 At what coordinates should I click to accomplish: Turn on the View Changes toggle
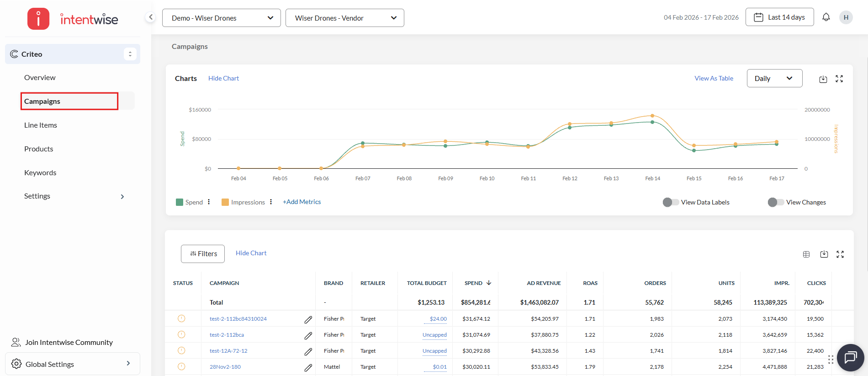click(776, 202)
